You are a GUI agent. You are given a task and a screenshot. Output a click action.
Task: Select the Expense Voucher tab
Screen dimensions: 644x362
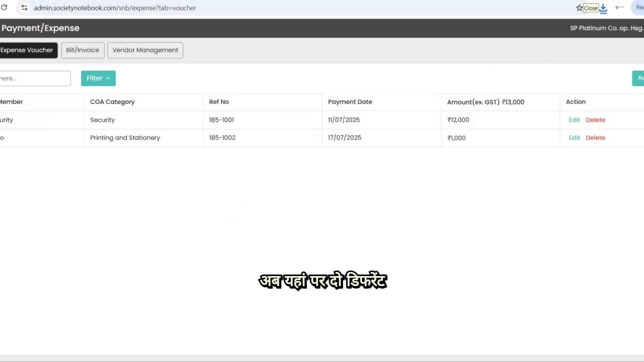click(x=28, y=50)
